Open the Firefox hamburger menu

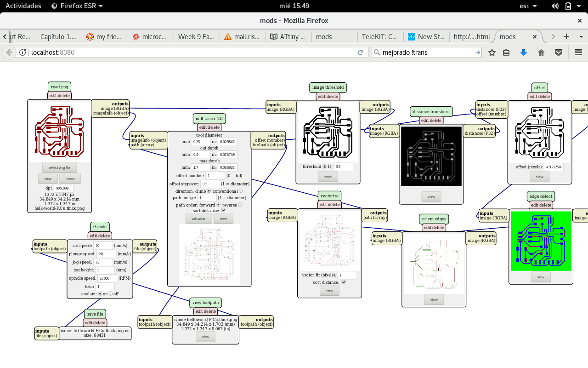pyautogui.click(x=578, y=52)
